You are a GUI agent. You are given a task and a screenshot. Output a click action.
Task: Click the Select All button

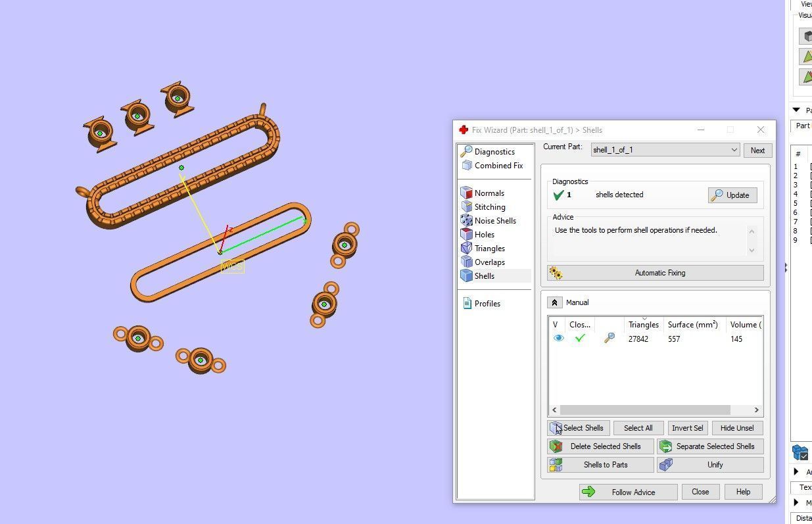pos(638,428)
